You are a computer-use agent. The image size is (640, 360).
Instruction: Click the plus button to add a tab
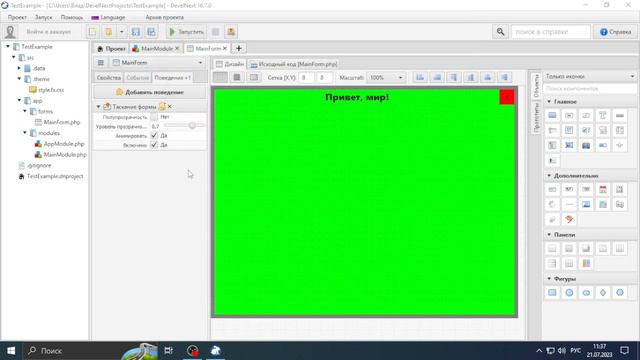[239, 48]
